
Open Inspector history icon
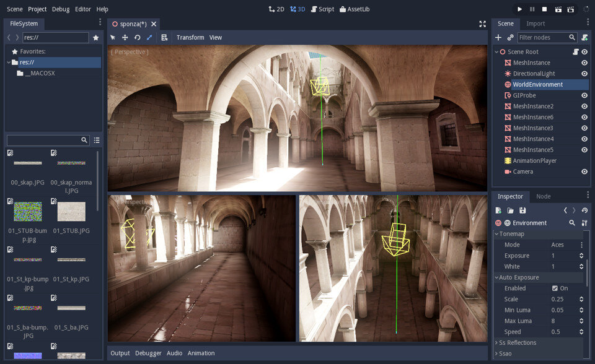[584, 210]
